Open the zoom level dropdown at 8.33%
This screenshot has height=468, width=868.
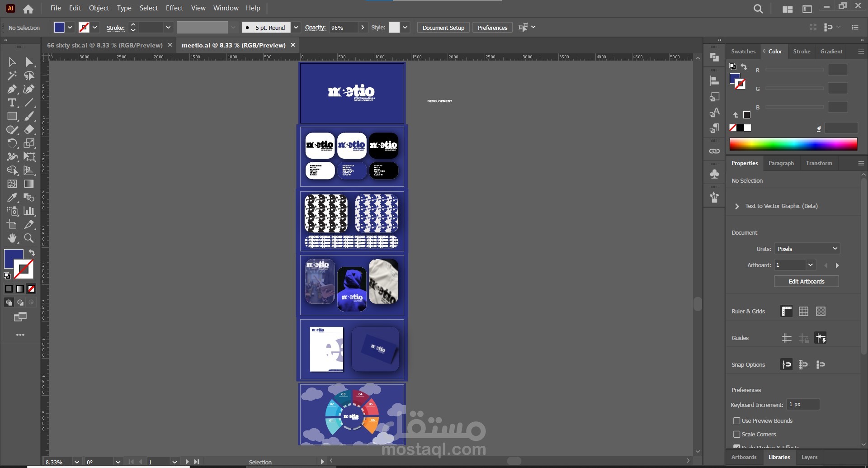77,462
